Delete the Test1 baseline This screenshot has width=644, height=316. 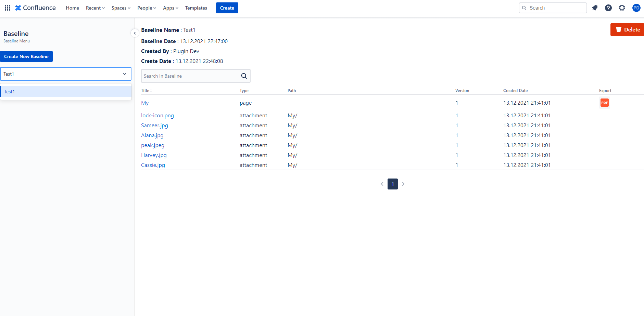(627, 30)
